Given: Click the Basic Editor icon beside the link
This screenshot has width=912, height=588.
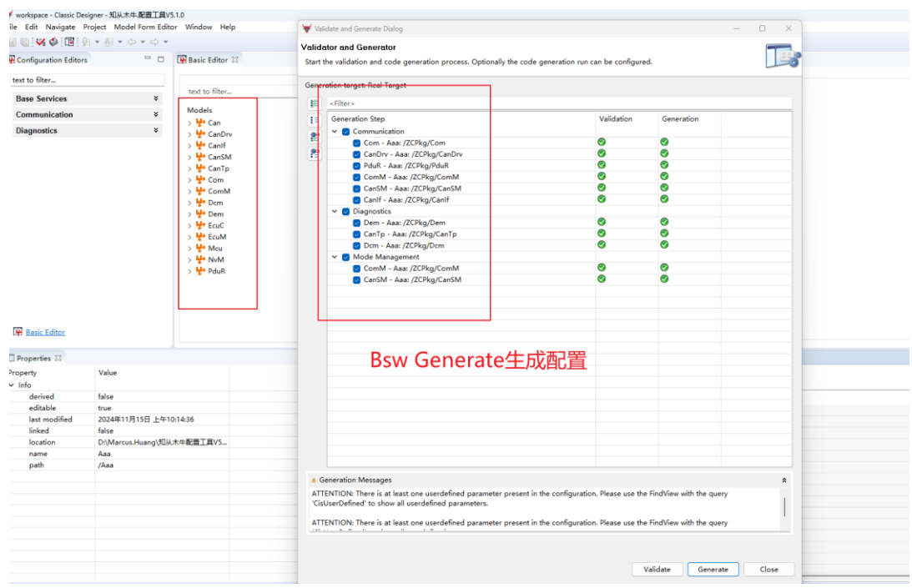Looking at the screenshot, I should (x=18, y=332).
